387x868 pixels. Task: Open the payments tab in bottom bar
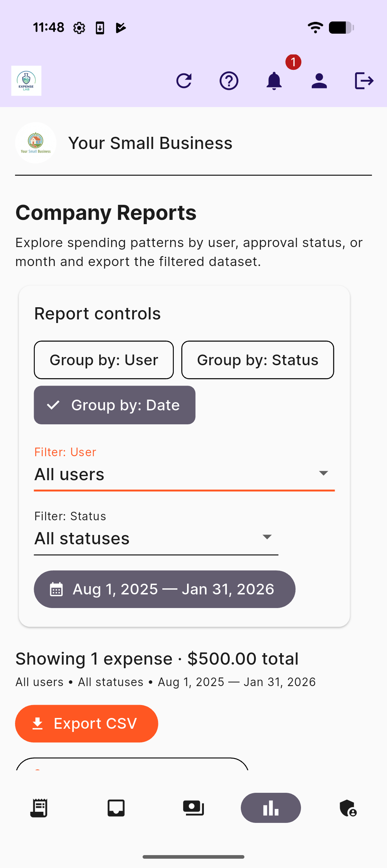pos(193,808)
